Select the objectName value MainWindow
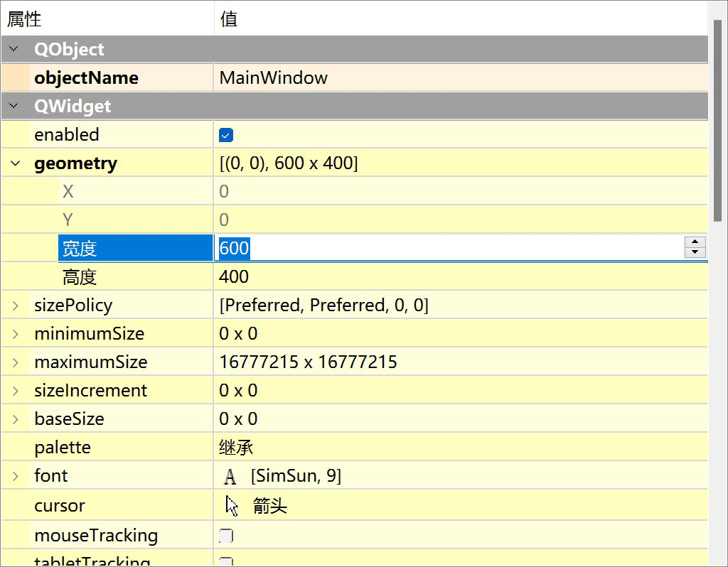Image resolution: width=728 pixels, height=567 pixels. 274,78
